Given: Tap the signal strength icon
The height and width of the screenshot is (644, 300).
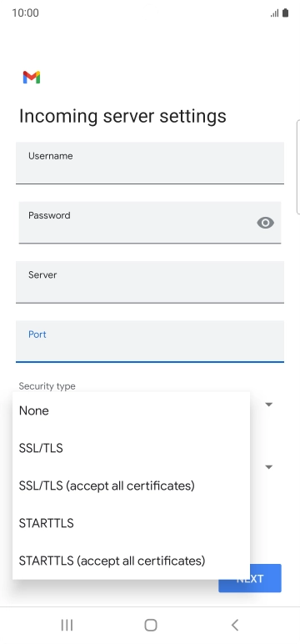Looking at the screenshot, I should click(x=274, y=13).
